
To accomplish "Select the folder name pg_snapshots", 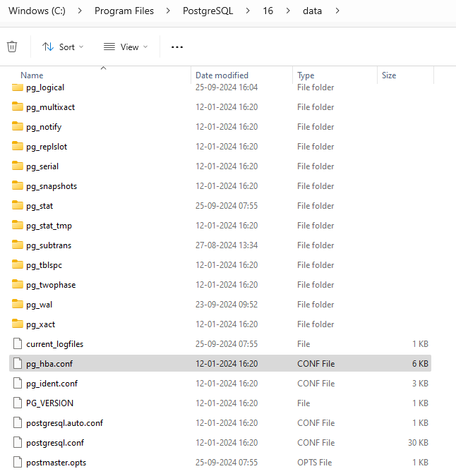I will (x=52, y=186).
